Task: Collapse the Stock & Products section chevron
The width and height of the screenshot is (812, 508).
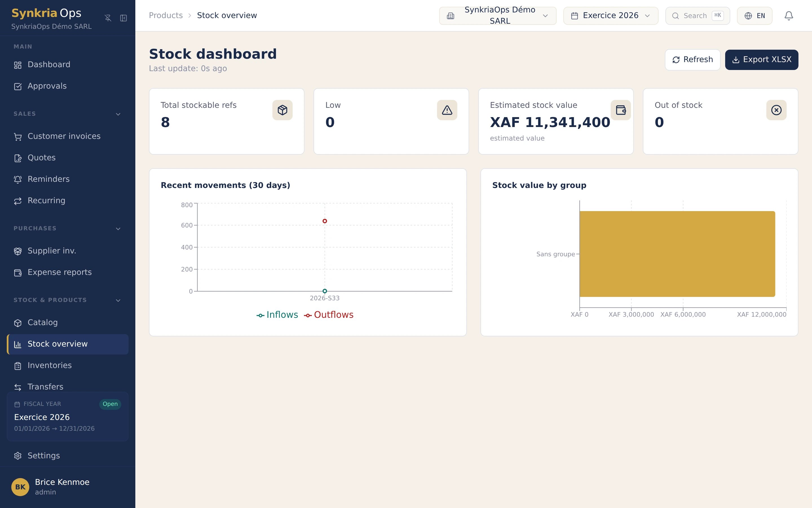Action: tap(118, 300)
